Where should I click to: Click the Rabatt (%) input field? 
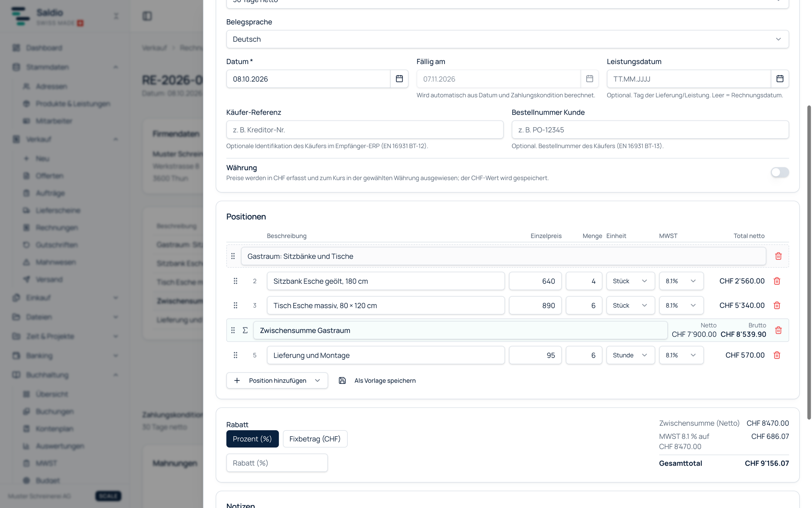pos(277,463)
